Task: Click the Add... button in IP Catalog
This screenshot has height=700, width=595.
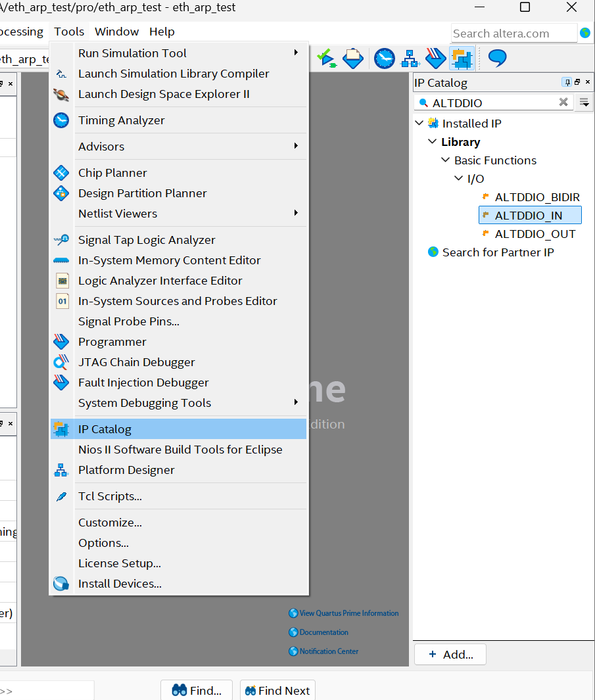Action: (450, 655)
